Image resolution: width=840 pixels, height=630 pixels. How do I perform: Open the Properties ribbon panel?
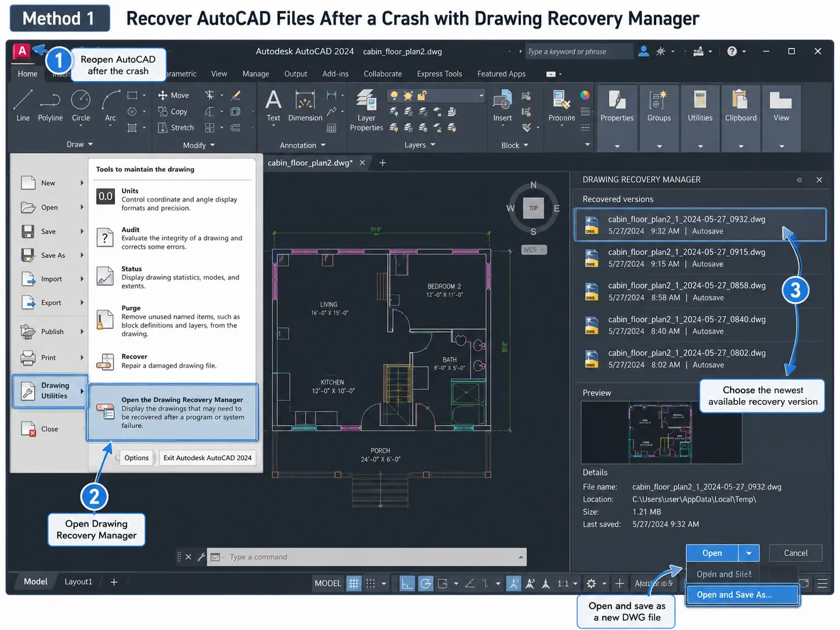pos(617,118)
